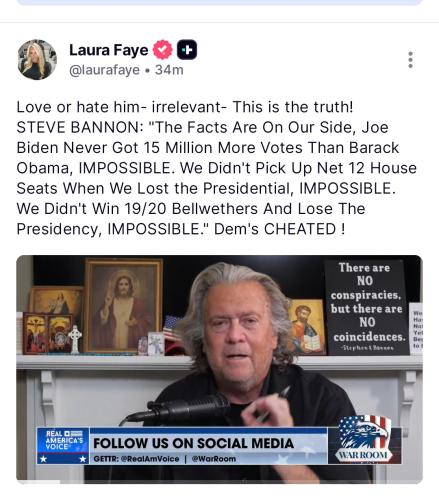Viewport: 439px width, 500px height.
Task: Open the Steve Bannon video thumbnail
Action: pyautogui.click(x=219, y=369)
